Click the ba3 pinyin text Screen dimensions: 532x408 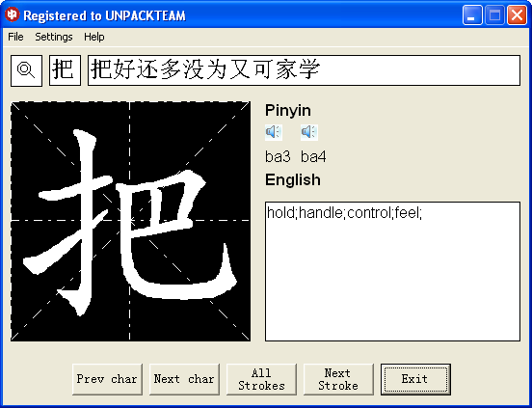[x=278, y=157]
